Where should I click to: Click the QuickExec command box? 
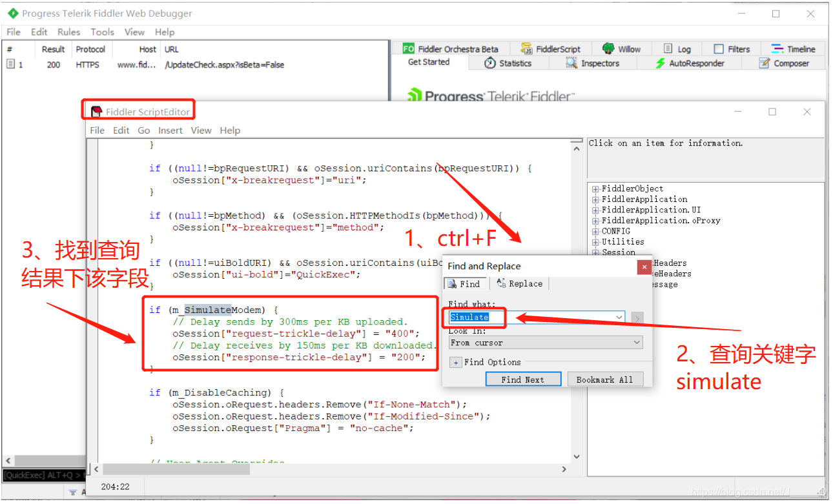click(x=44, y=476)
